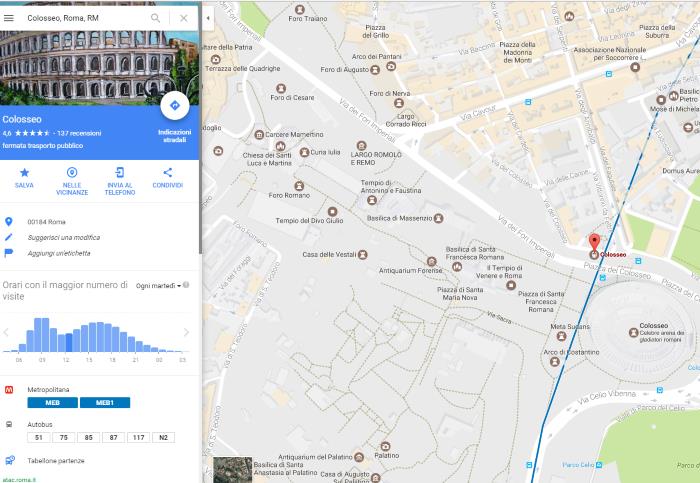This screenshot has height=483, width=700.
Task: Select Foro Traiano map marker
Action: pyautogui.click(x=300, y=9)
